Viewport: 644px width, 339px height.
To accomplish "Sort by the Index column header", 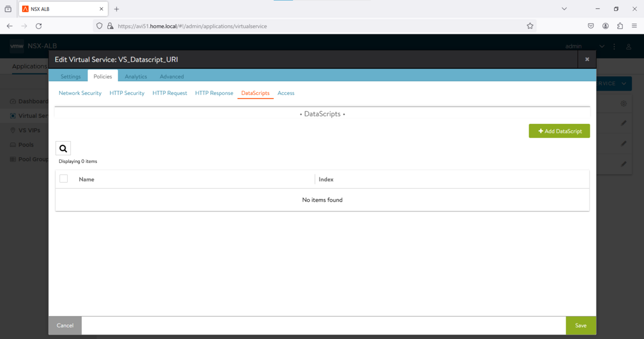I will click(326, 179).
